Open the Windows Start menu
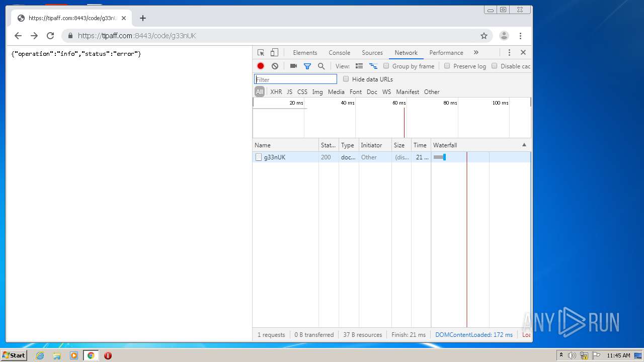The height and width of the screenshot is (362, 644). tap(14, 355)
